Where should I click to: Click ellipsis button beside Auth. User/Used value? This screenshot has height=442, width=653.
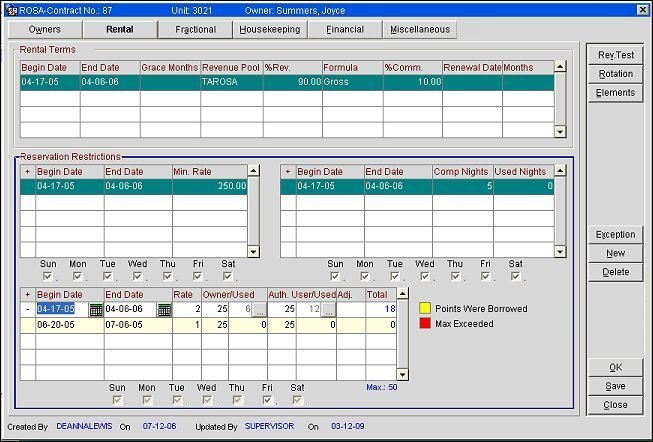327,310
